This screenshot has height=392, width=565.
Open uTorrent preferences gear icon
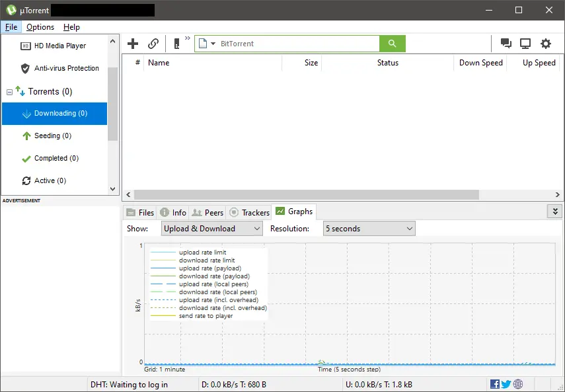click(x=546, y=43)
